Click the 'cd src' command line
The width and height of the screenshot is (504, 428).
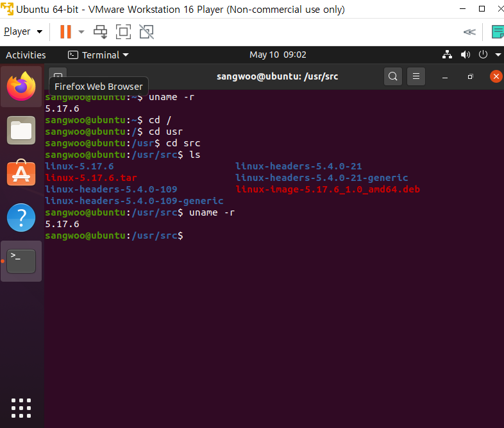[x=122, y=143]
